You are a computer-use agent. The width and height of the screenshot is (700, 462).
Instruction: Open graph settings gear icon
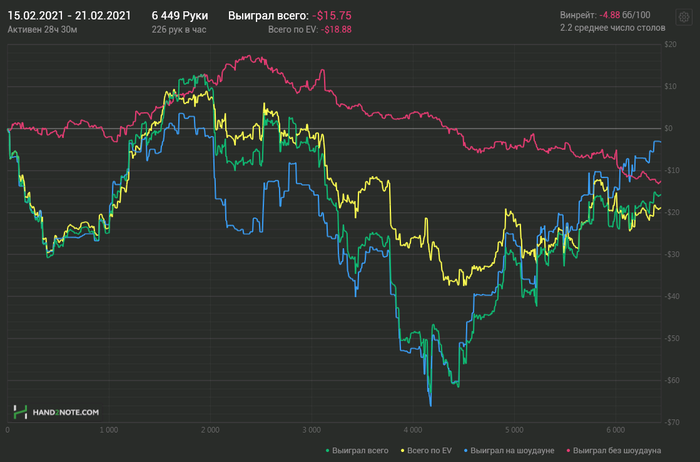(x=683, y=17)
